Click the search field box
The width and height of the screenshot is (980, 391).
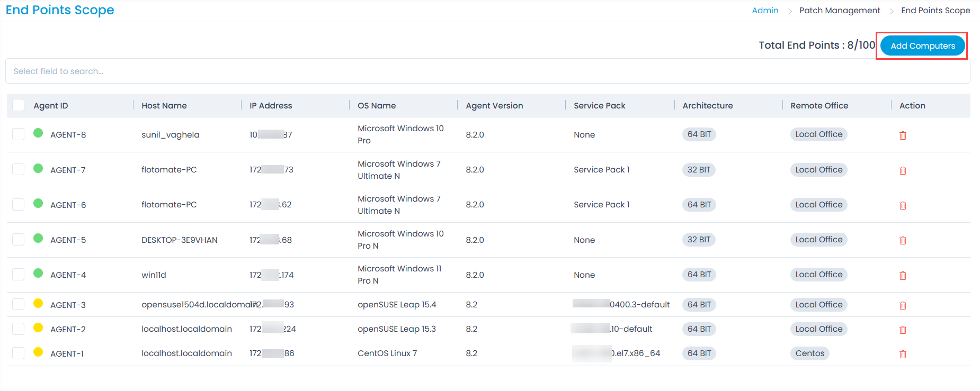click(x=487, y=71)
